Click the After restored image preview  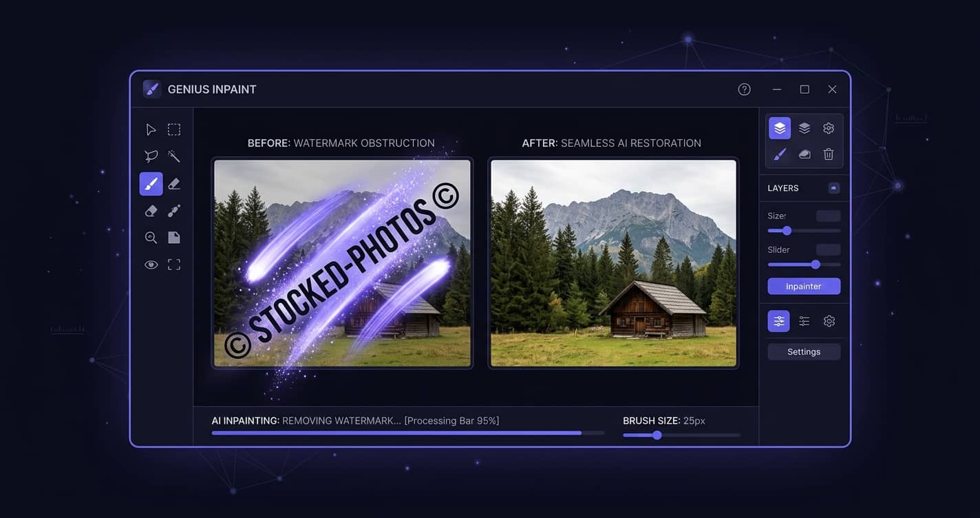(x=613, y=262)
